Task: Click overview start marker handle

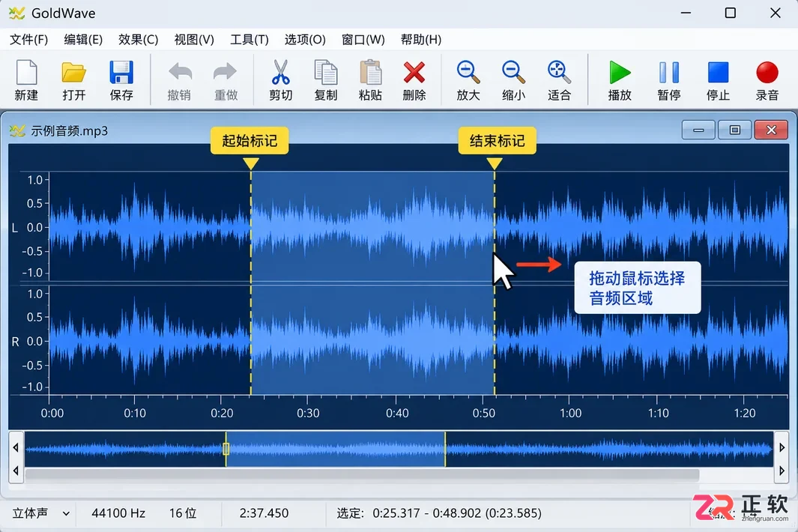Action: tap(226, 449)
